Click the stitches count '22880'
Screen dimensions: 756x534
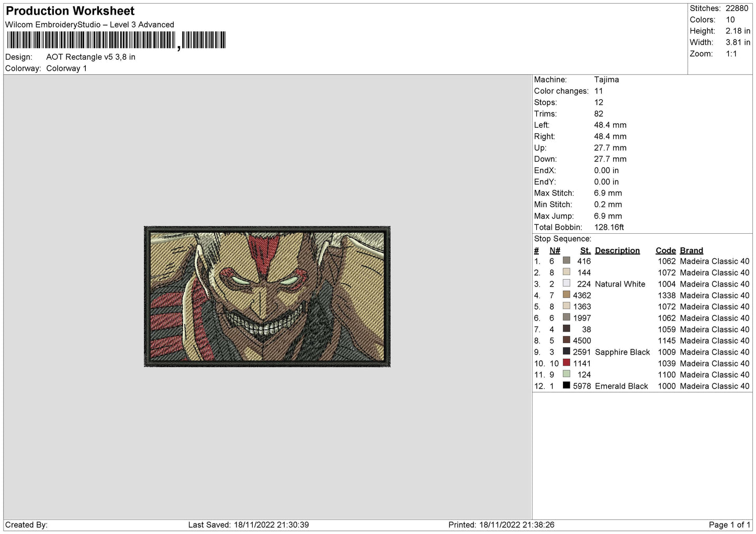tap(737, 8)
